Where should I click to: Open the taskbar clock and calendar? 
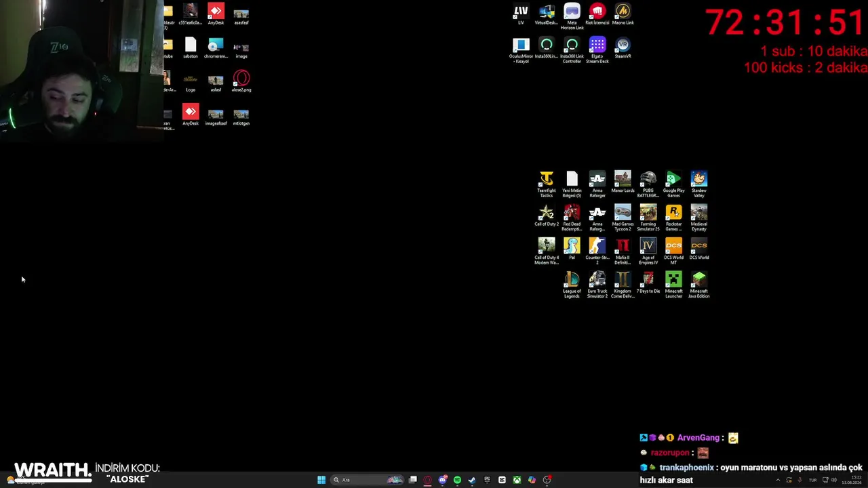pyautogui.click(x=852, y=480)
